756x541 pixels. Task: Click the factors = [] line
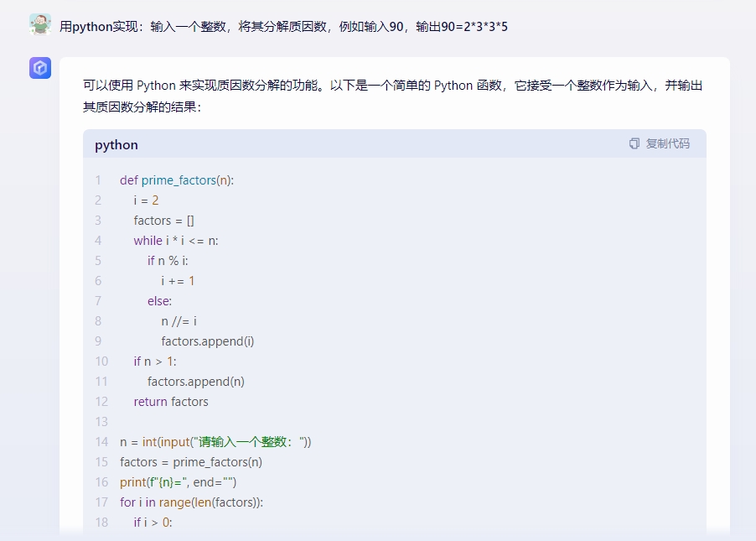pyautogui.click(x=164, y=221)
